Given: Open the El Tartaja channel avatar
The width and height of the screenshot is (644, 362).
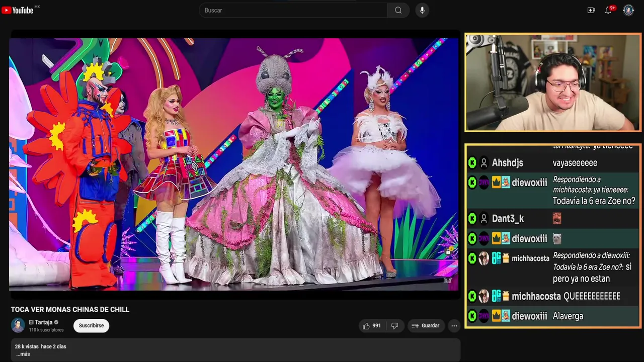Looking at the screenshot, I should click(x=18, y=325).
